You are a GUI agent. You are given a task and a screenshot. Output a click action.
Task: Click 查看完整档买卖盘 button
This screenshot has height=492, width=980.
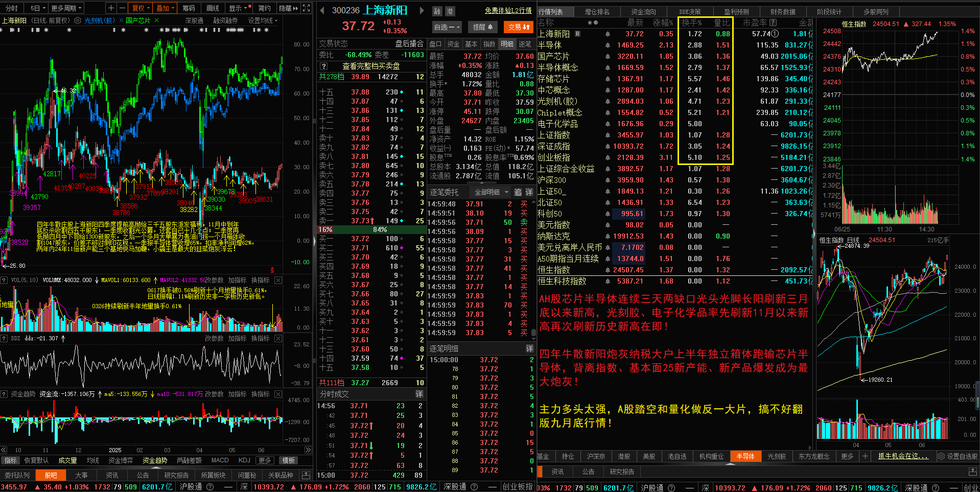[x=371, y=66]
